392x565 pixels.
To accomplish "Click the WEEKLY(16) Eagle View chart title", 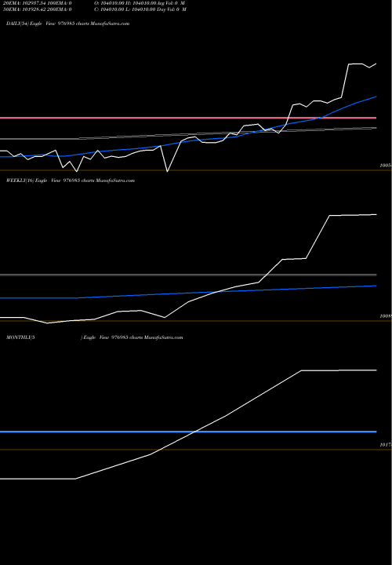I will click(x=71, y=180).
